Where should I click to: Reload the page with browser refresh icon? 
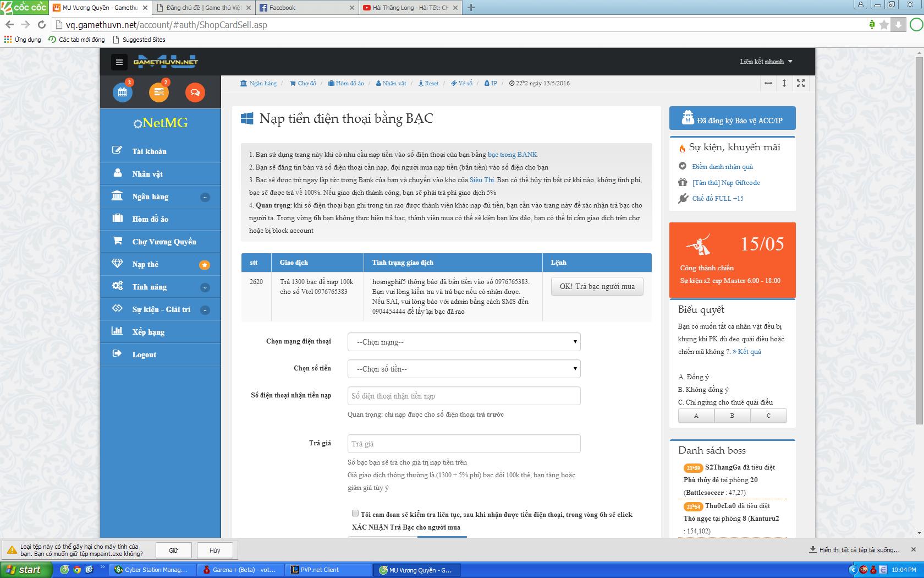(41, 25)
